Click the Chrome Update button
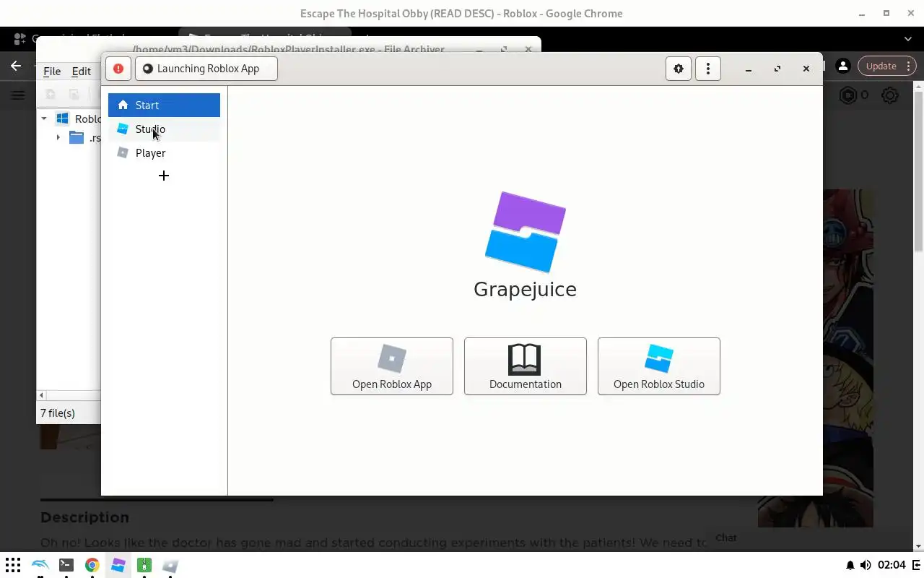 [x=888, y=66]
